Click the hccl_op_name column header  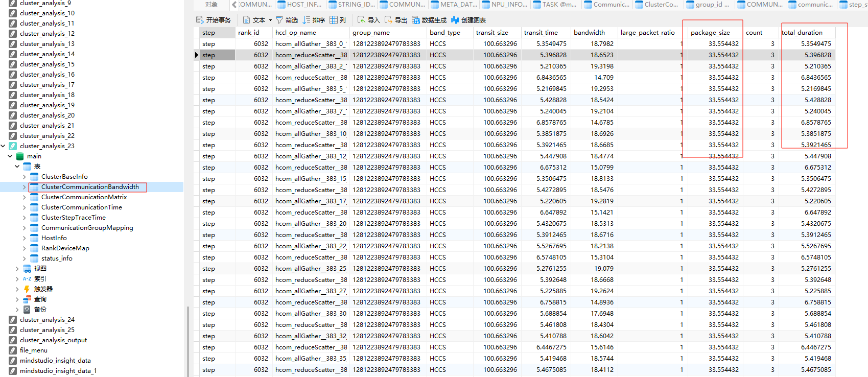[311, 33]
